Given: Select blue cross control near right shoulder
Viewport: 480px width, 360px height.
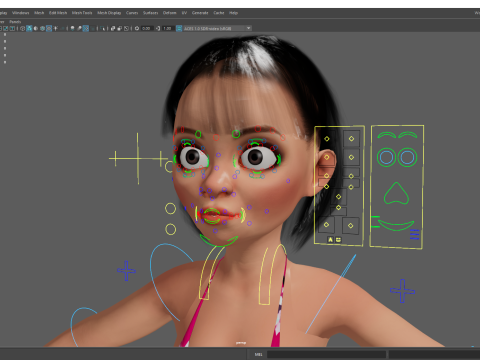Looking at the screenshot, I should pos(402,291).
